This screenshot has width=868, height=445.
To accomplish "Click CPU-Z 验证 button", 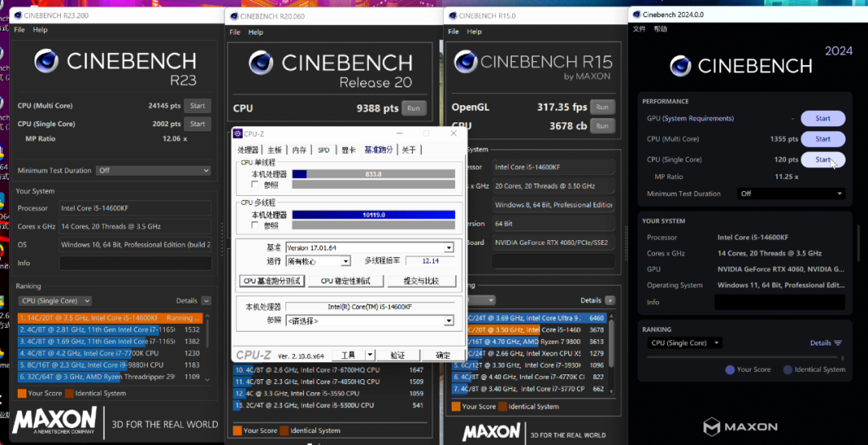I will tap(398, 355).
